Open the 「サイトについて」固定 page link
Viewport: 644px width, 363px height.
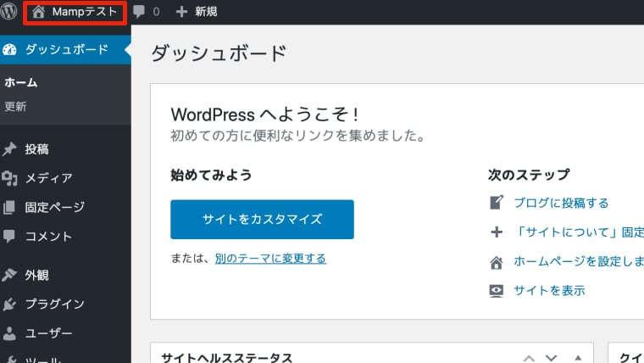(x=579, y=232)
